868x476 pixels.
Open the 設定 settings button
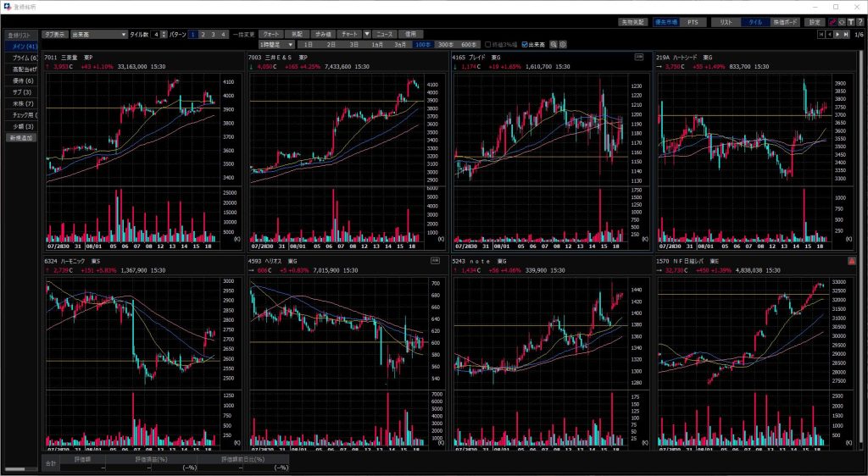coord(815,21)
